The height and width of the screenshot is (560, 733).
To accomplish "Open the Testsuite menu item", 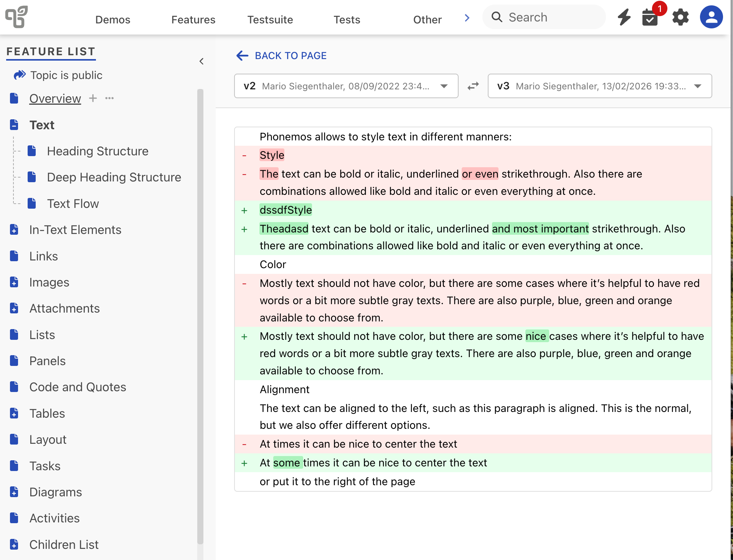I will click(x=270, y=20).
